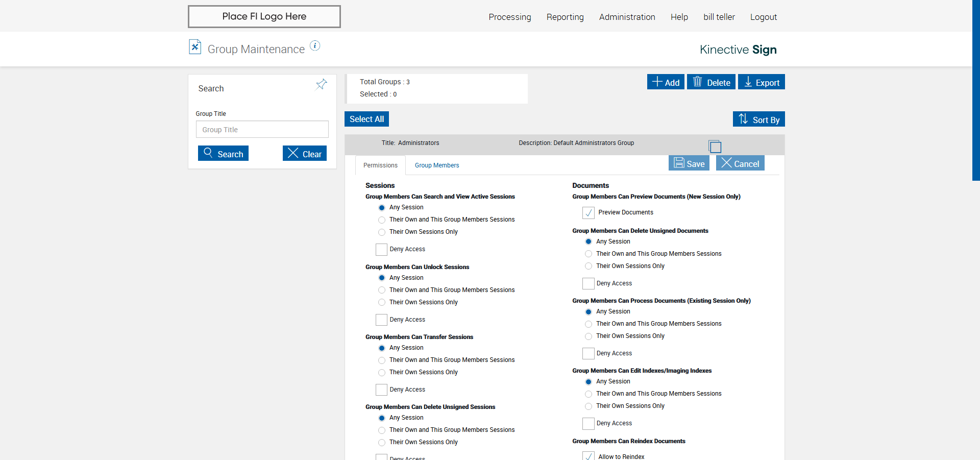Open the Sort By options
The height and width of the screenshot is (460, 980).
(x=758, y=119)
